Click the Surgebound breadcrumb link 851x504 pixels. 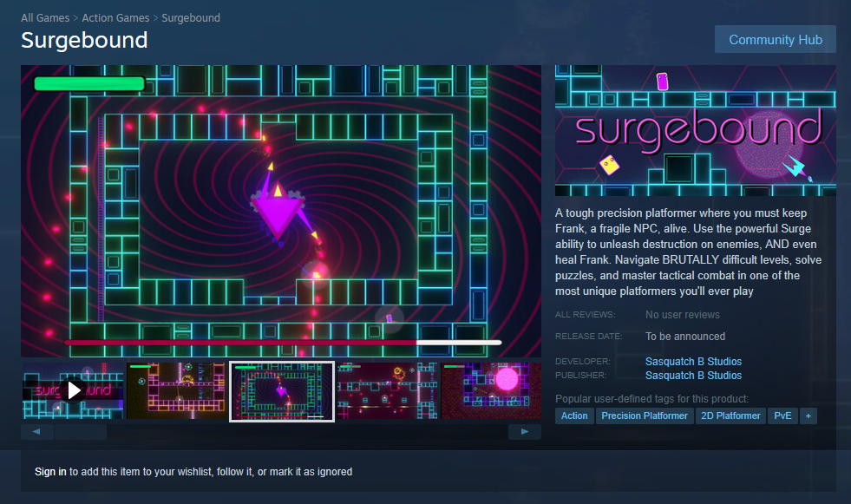click(191, 18)
